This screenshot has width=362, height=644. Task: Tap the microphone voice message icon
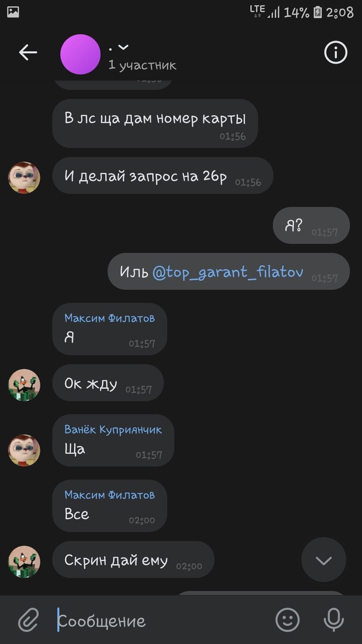[333, 620]
